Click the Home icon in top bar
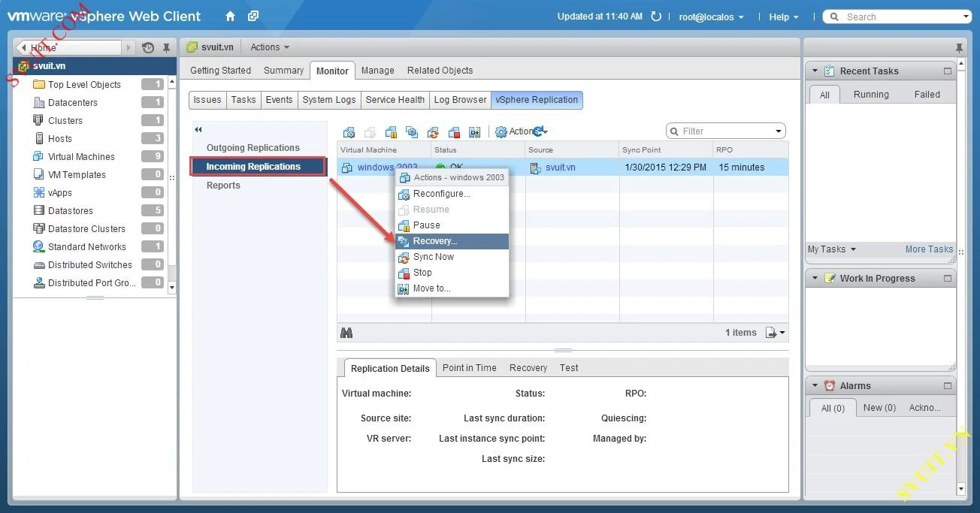The height and width of the screenshot is (513, 980). click(x=230, y=16)
